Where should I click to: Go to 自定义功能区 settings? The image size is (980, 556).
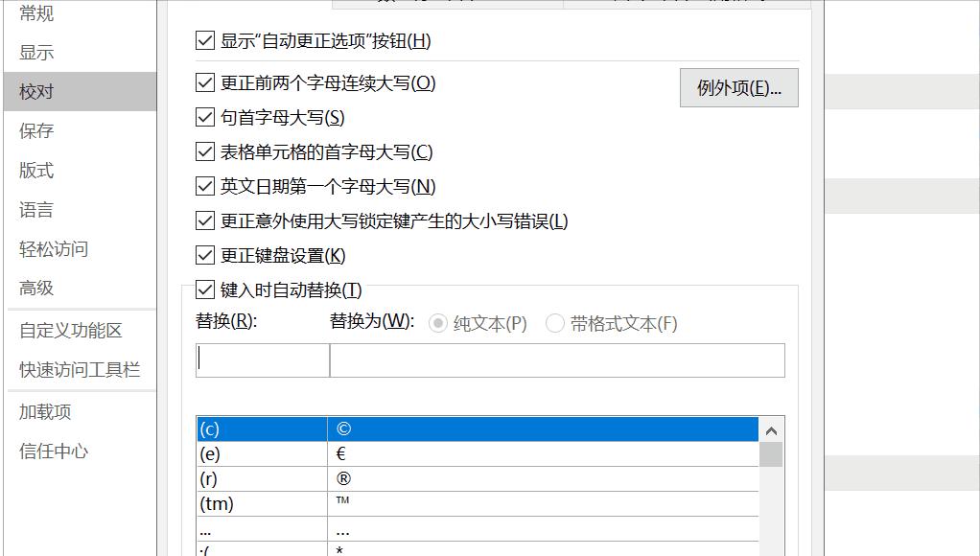click(62, 331)
